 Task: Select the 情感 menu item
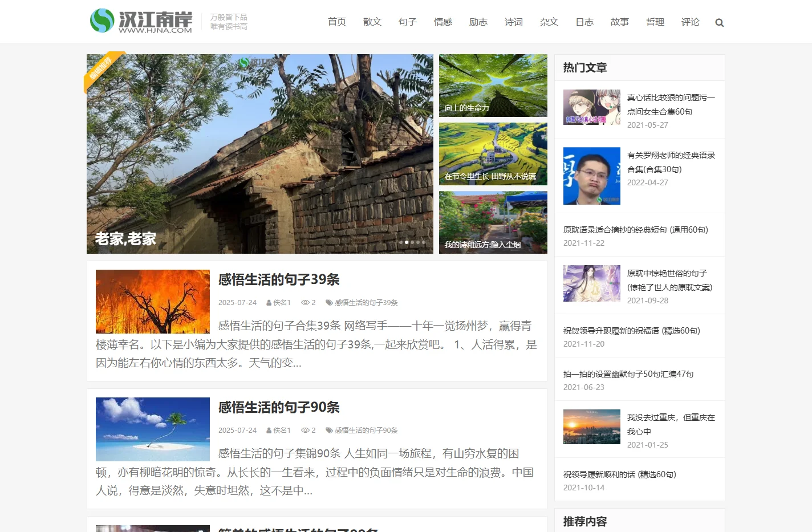[443, 22]
